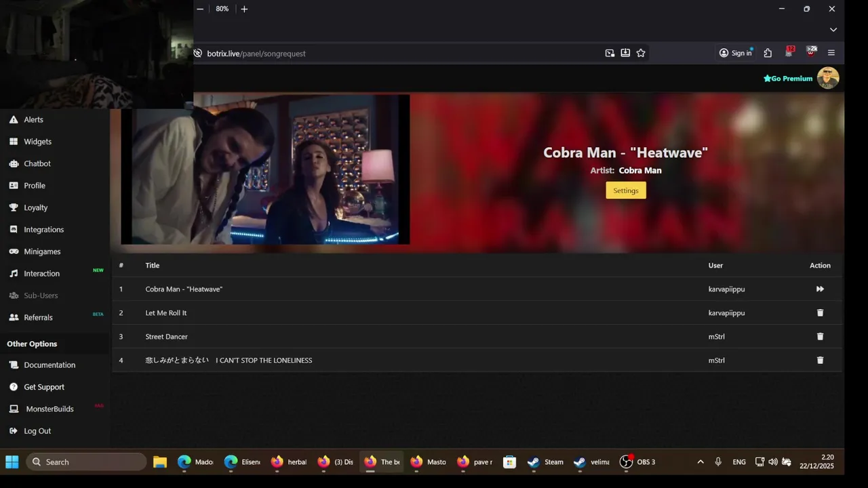Open Microsoft Store from taskbar
868x488 pixels.
[510, 462]
